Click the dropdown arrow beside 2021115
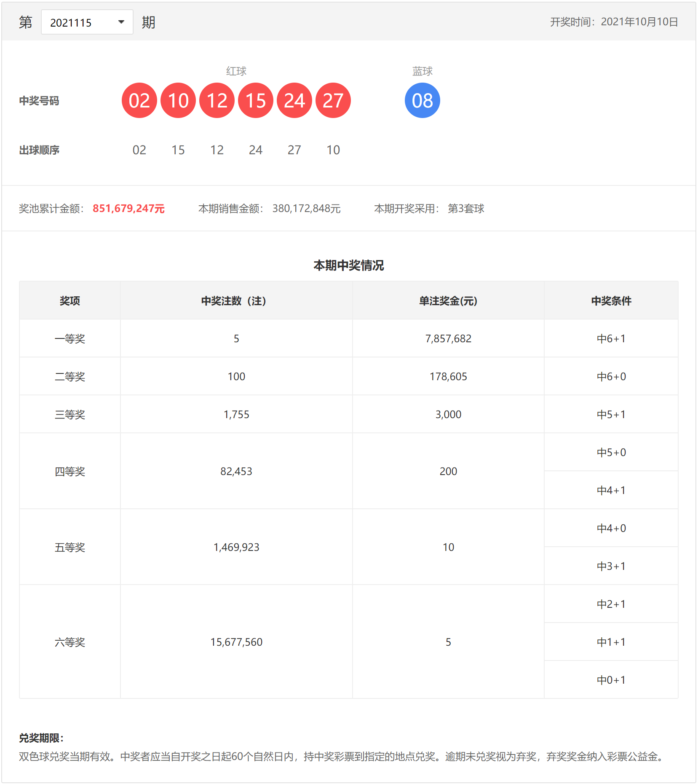 [121, 22]
